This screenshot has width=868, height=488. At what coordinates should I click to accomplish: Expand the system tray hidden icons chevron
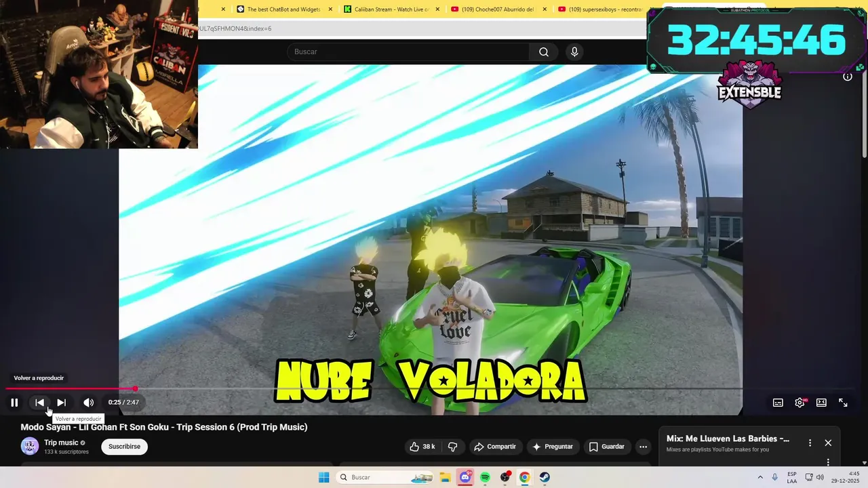tap(760, 477)
